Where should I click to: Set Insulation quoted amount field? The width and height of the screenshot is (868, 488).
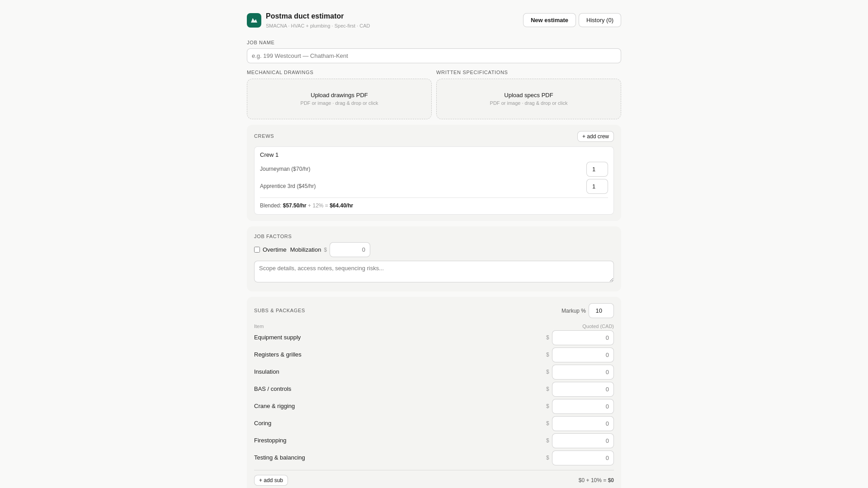coord(583,372)
